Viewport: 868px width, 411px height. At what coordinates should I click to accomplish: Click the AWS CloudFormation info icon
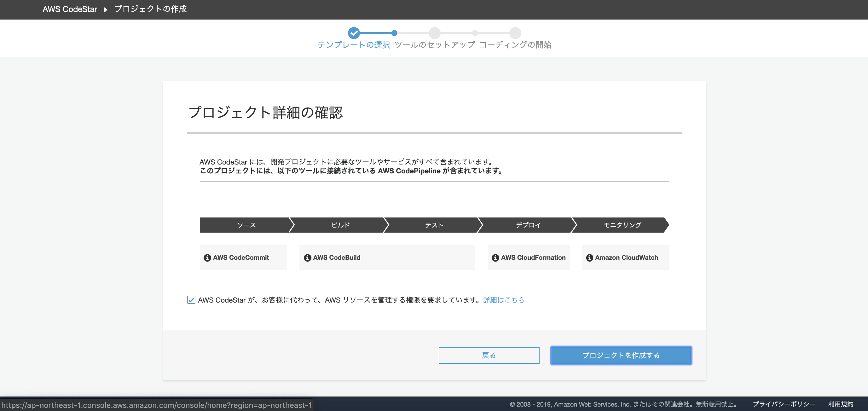[495, 258]
